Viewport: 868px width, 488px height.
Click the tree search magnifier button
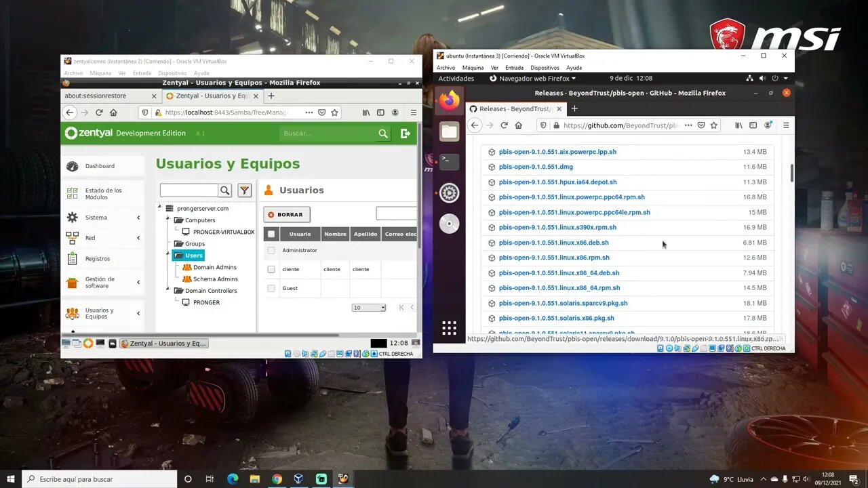click(225, 190)
